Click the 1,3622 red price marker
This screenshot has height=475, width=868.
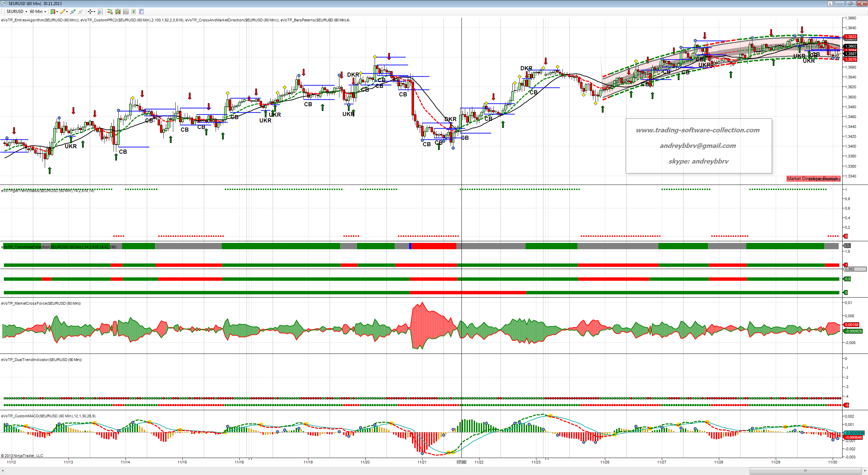[x=850, y=37]
